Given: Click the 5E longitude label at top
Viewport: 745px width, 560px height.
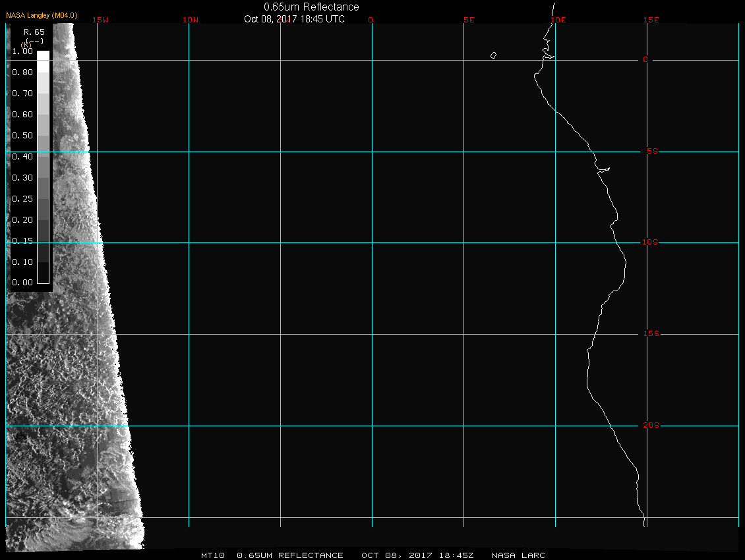Looking at the screenshot, I should [469, 20].
